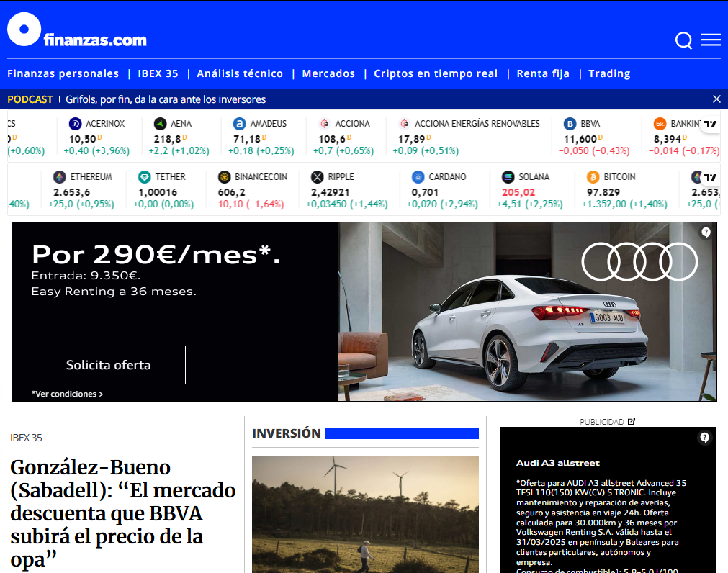Click the BBVA ticker logo
Screen dimensions: 728x573
click(x=570, y=124)
